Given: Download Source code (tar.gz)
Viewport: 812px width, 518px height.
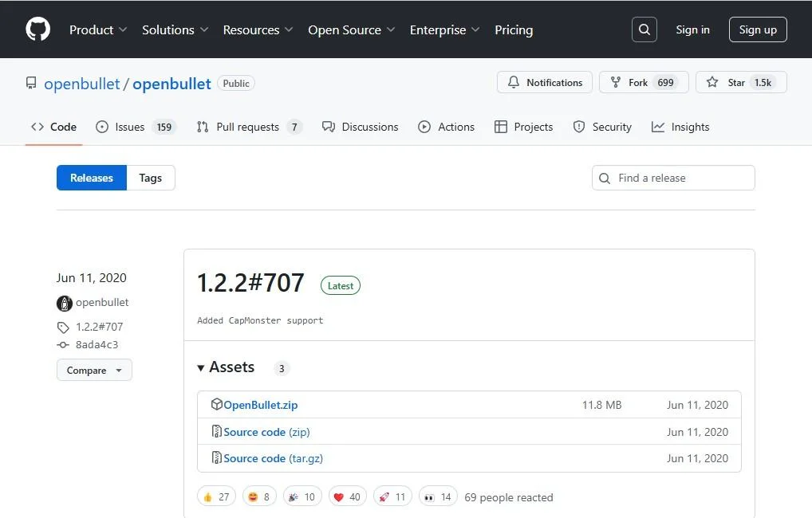Looking at the screenshot, I should [273, 458].
